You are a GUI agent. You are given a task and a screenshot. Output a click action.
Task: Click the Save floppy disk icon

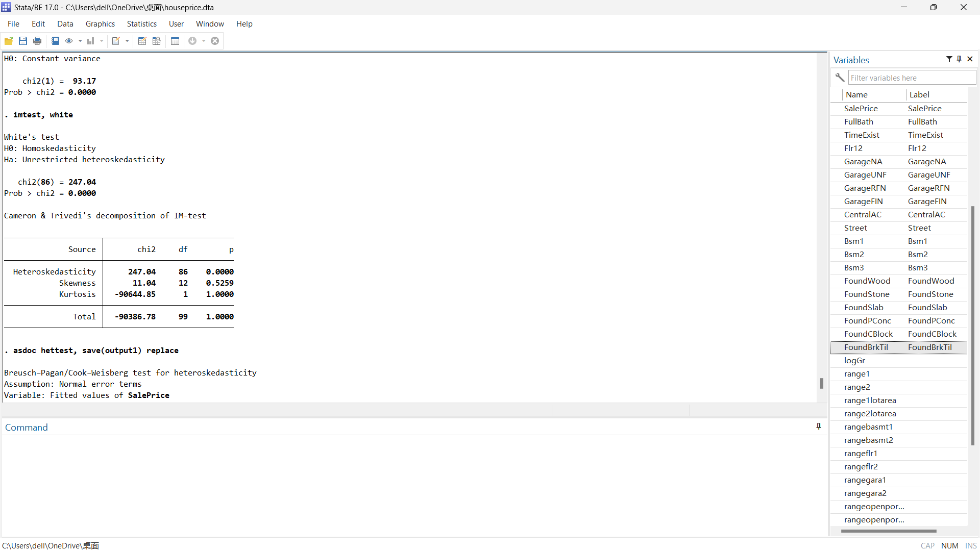[x=23, y=41]
